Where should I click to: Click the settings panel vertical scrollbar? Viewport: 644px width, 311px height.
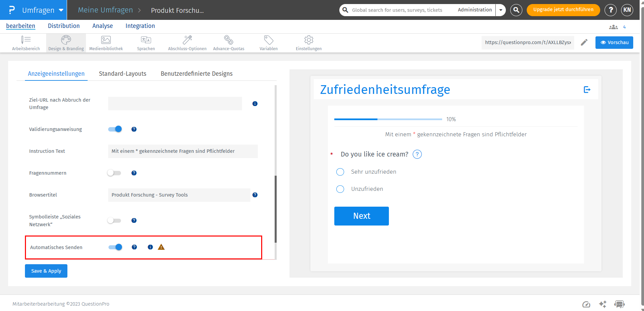tap(276, 209)
